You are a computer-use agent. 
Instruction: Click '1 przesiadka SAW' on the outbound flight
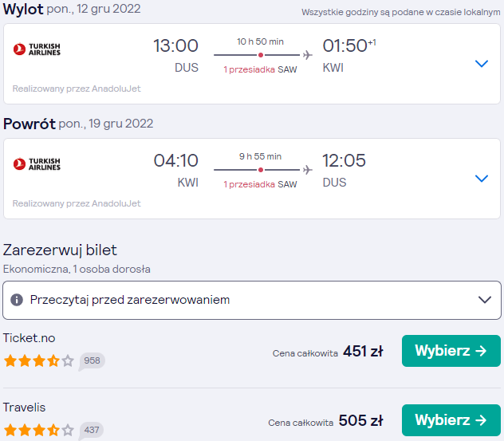point(260,69)
